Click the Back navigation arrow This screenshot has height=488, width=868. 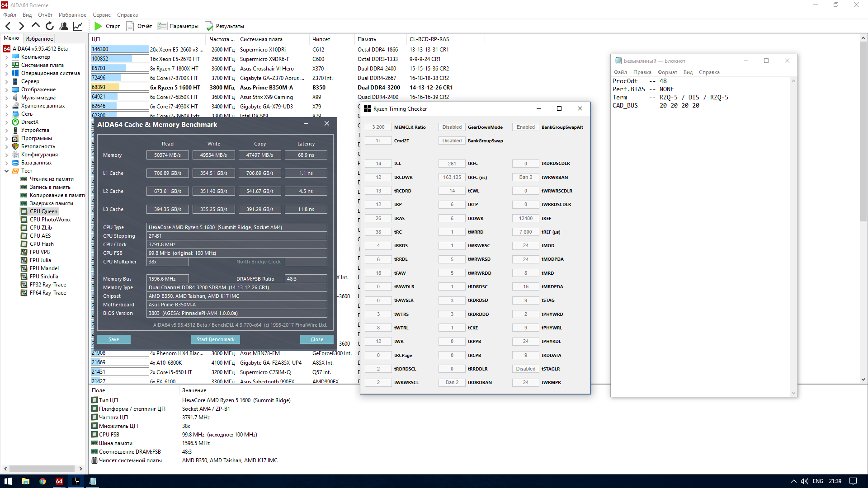pyautogui.click(x=8, y=26)
